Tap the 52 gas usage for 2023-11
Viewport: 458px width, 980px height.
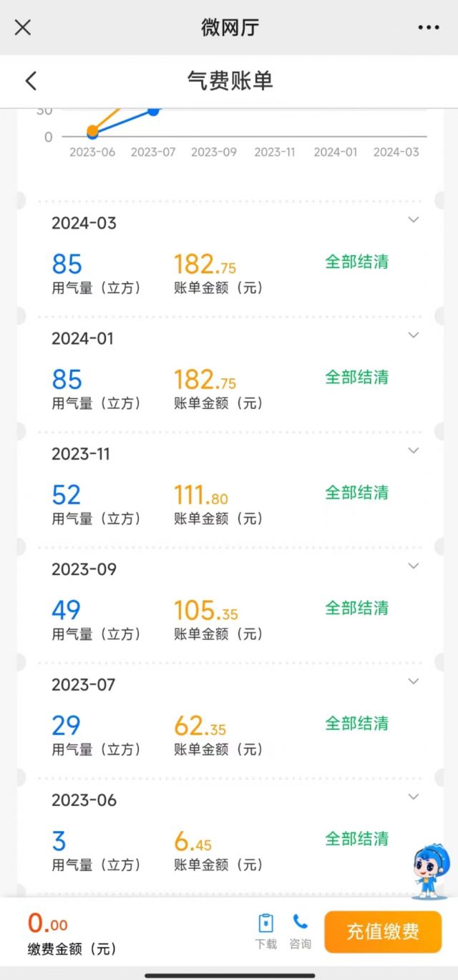pyautogui.click(x=66, y=495)
